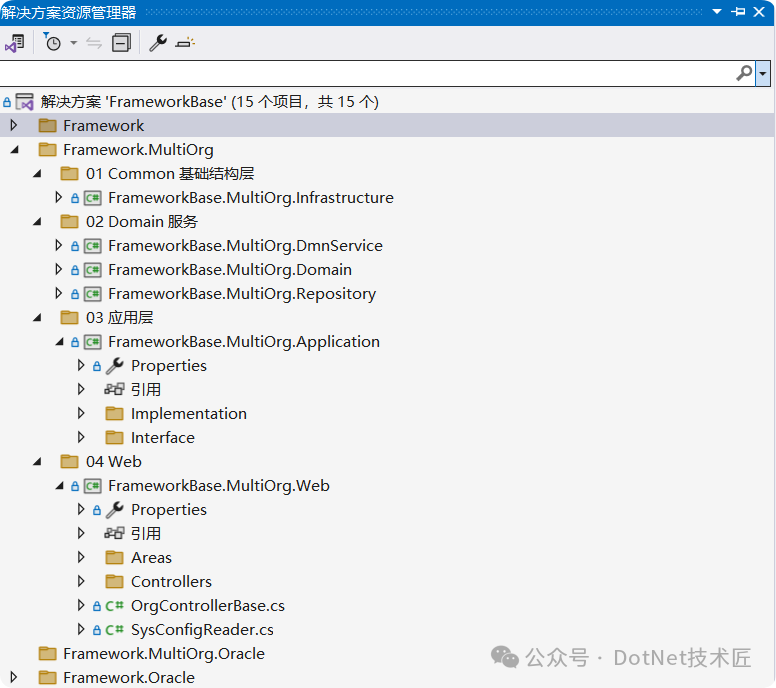Open Properties via the wrench toolbar icon
776x688 pixels.
point(158,43)
